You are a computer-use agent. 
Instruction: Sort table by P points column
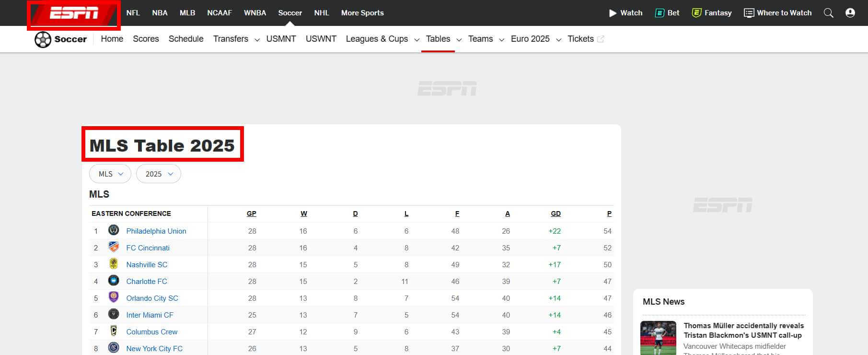pyautogui.click(x=609, y=213)
